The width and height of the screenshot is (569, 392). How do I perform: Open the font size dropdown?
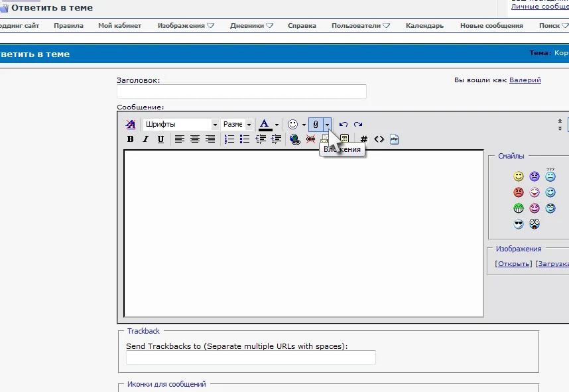point(237,124)
